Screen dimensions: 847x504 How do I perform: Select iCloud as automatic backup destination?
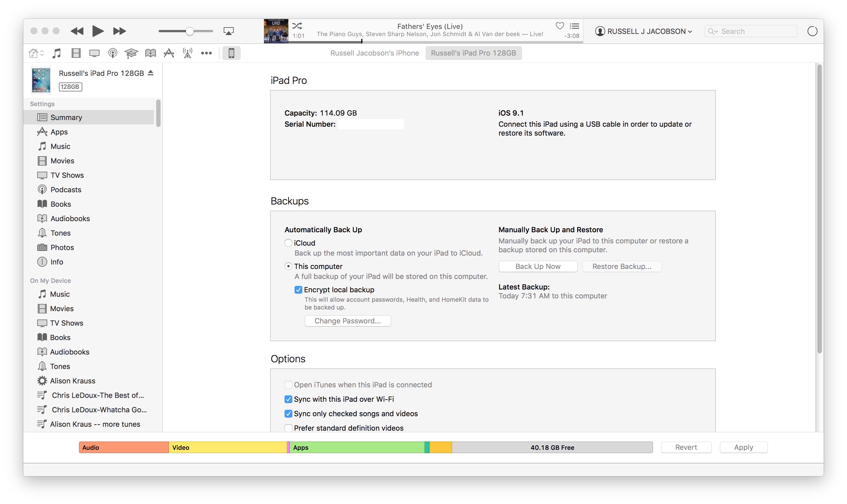click(x=288, y=243)
